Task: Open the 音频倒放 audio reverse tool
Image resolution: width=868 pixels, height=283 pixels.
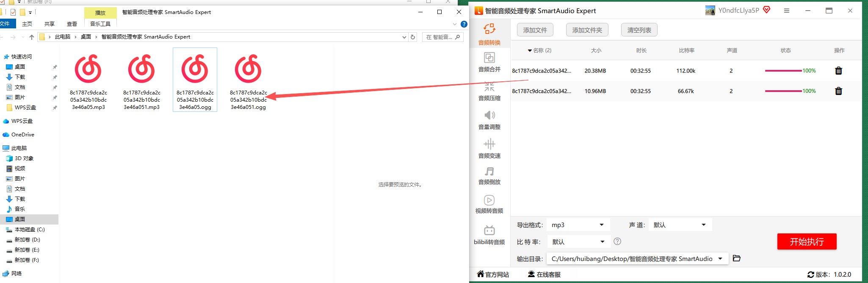Action: pos(489,176)
